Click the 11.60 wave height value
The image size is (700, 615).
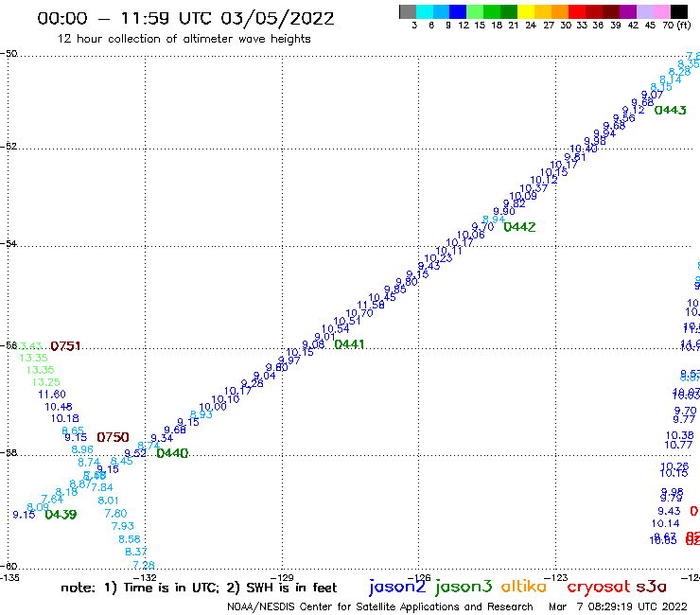52,395
